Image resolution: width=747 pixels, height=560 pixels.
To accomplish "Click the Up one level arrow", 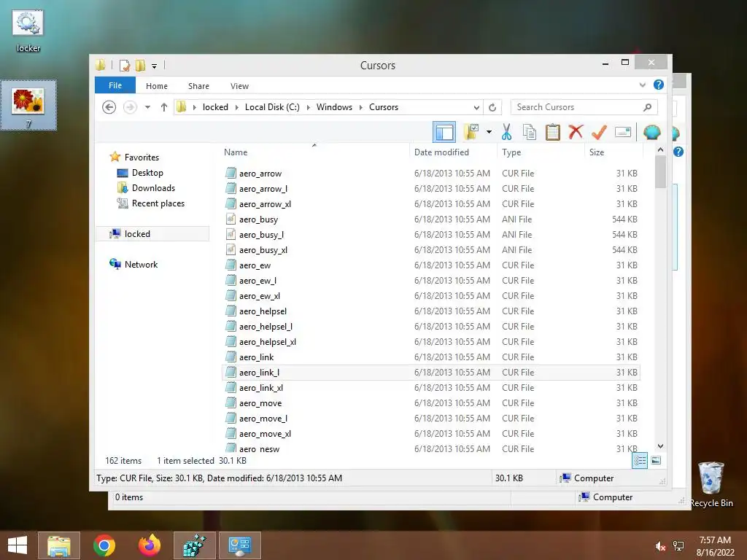I will coord(164,107).
